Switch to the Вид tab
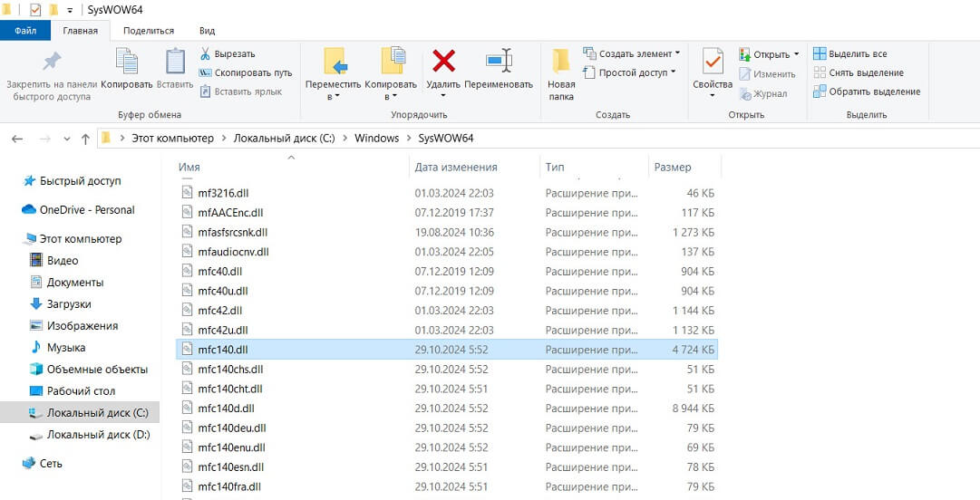980x500 pixels. pos(207,31)
